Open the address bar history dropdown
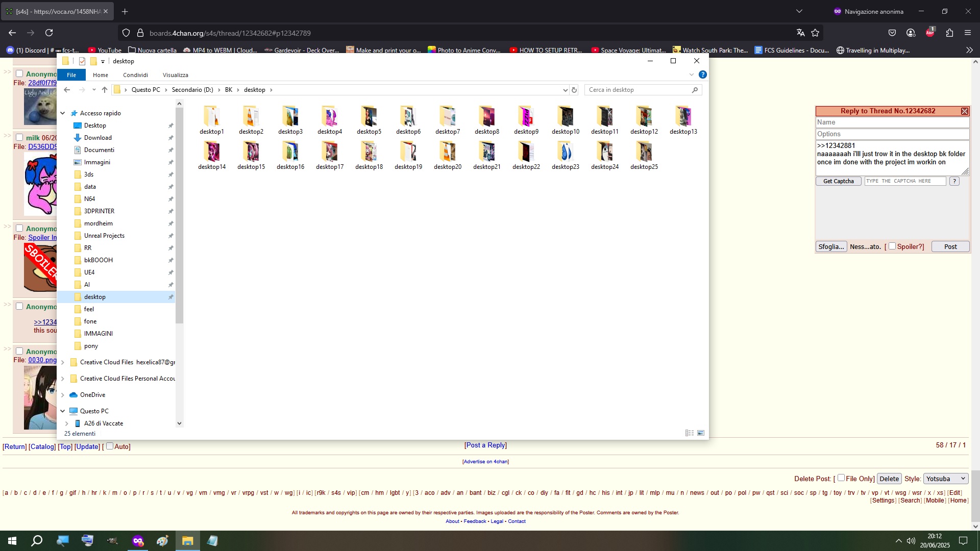Image resolution: width=980 pixels, height=551 pixels. tap(565, 90)
